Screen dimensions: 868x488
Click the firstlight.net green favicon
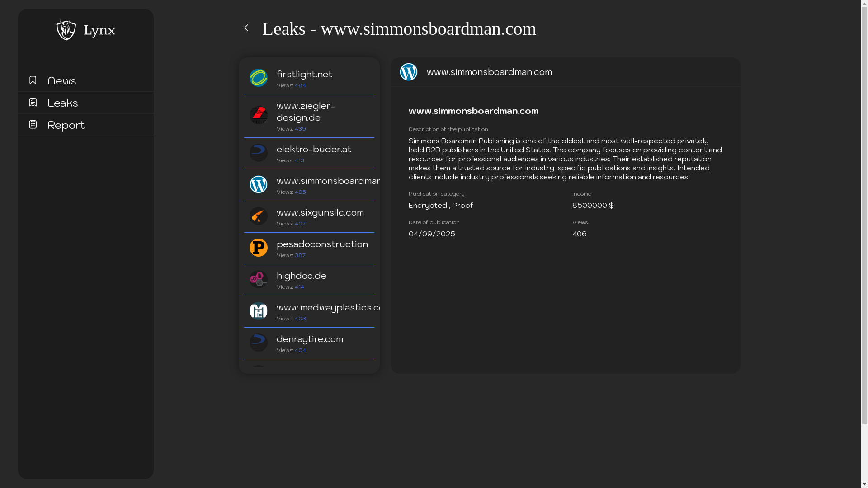(258, 78)
